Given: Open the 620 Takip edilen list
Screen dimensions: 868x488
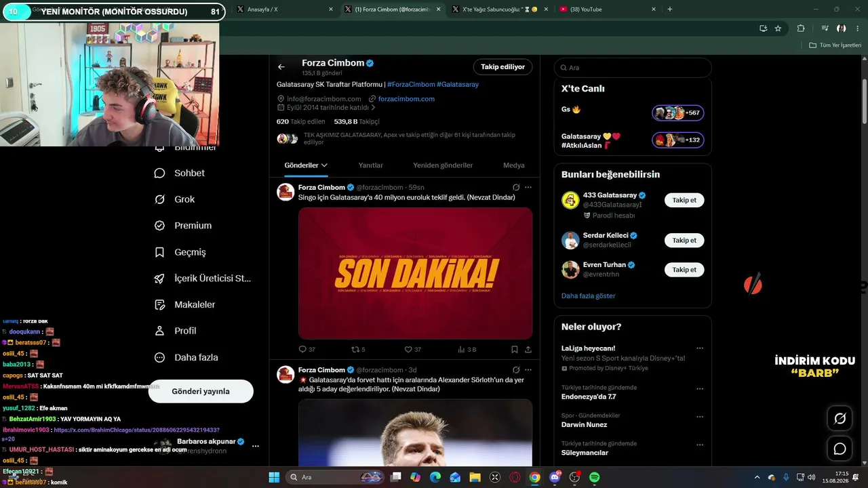Looking at the screenshot, I should (x=302, y=122).
